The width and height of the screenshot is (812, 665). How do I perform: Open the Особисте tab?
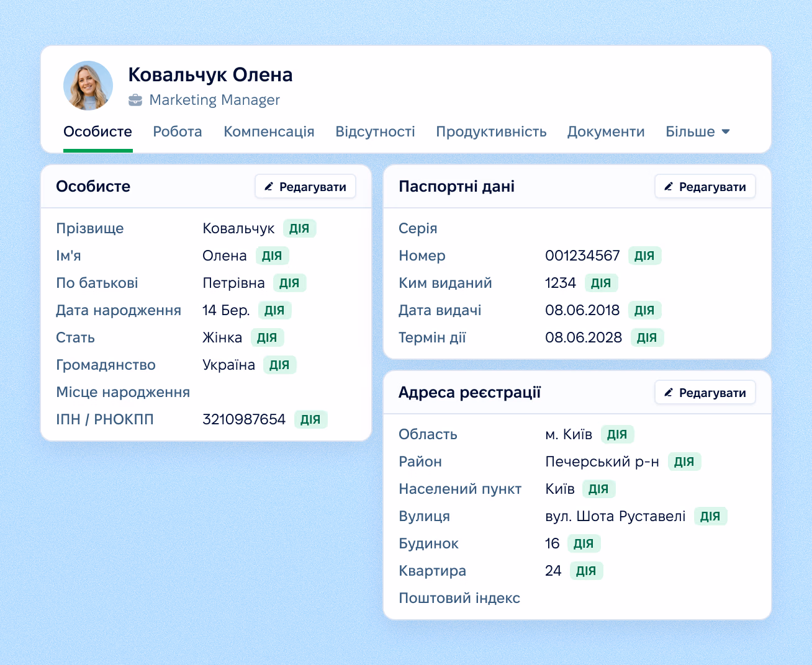98,132
